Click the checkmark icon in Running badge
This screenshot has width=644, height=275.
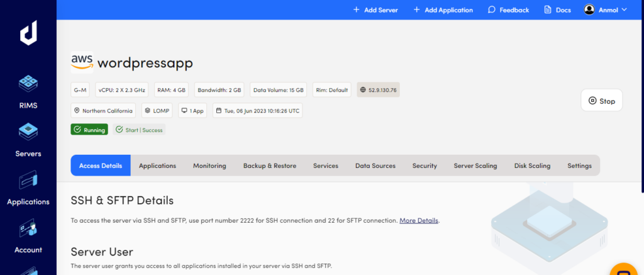pos(77,130)
